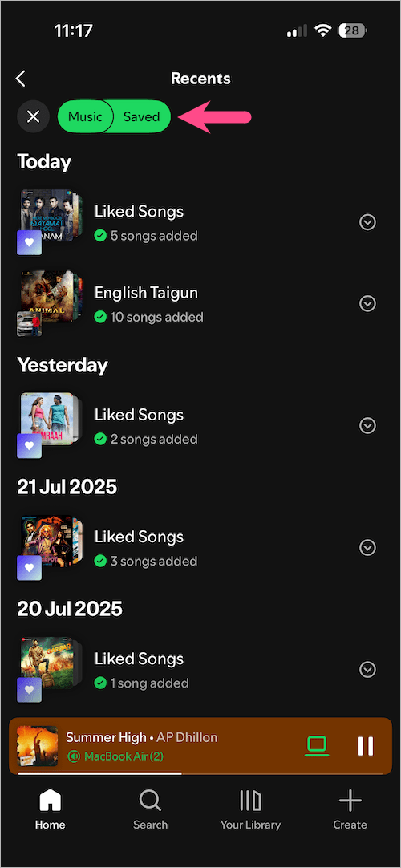Open the English Taigun playlist thumbnail
This screenshot has width=401, height=868.
[x=51, y=303]
